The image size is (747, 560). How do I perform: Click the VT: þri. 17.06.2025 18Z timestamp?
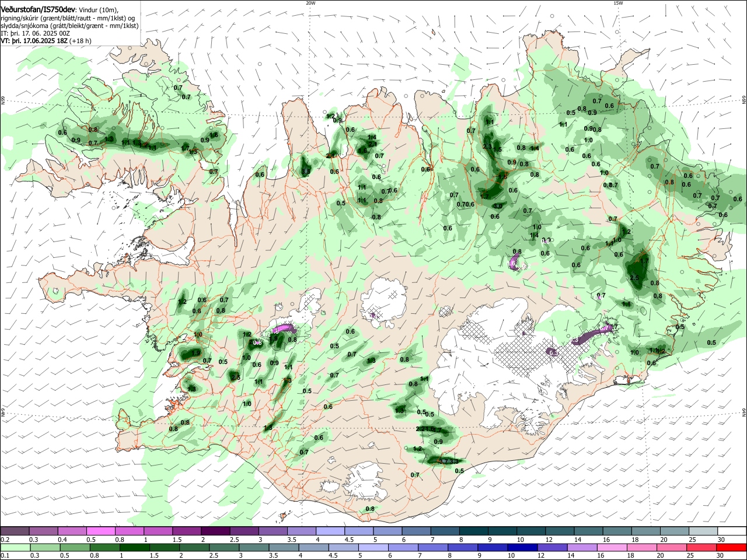pyautogui.click(x=33, y=41)
